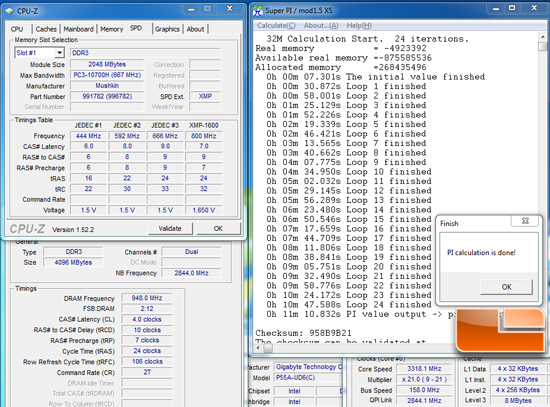Click the Validate button in CPU-Z
The image size is (550, 407).
(x=170, y=228)
